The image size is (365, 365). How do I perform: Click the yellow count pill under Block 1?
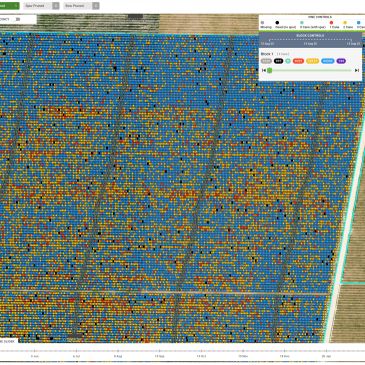[312, 61]
